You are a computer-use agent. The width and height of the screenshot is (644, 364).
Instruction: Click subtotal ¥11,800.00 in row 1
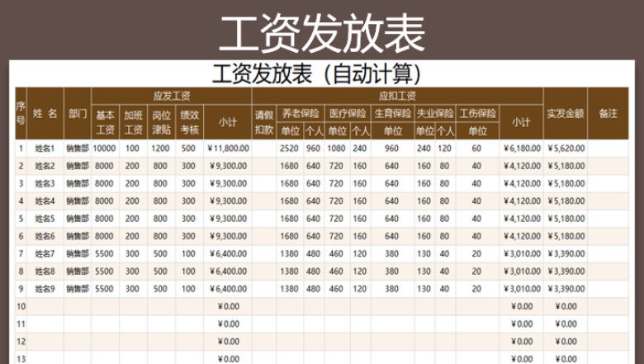click(x=228, y=149)
